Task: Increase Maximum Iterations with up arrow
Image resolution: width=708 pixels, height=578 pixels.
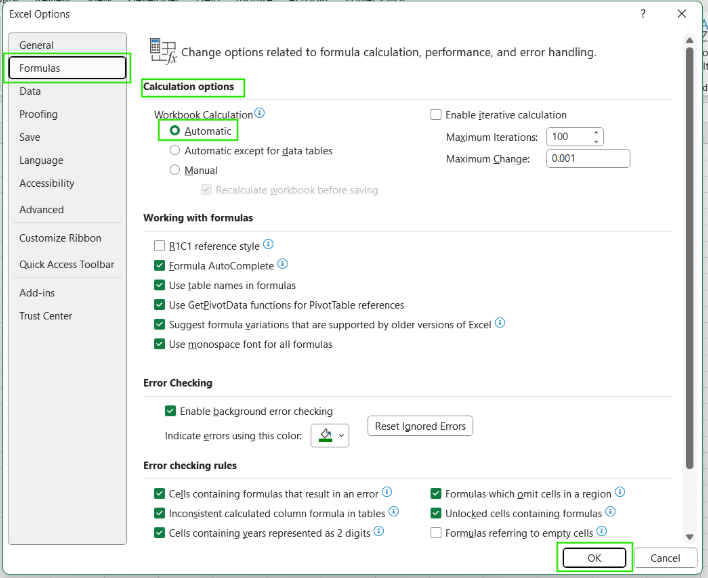Action: [x=596, y=132]
